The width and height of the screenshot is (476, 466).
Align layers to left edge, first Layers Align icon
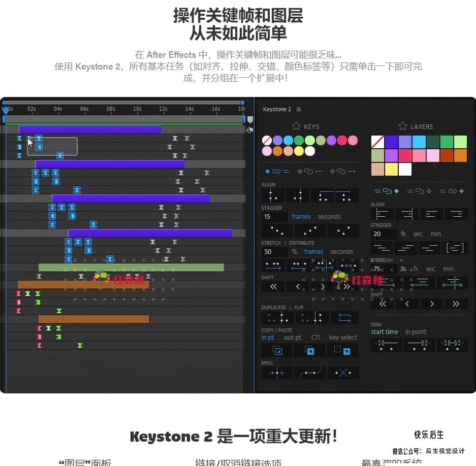(x=382, y=214)
